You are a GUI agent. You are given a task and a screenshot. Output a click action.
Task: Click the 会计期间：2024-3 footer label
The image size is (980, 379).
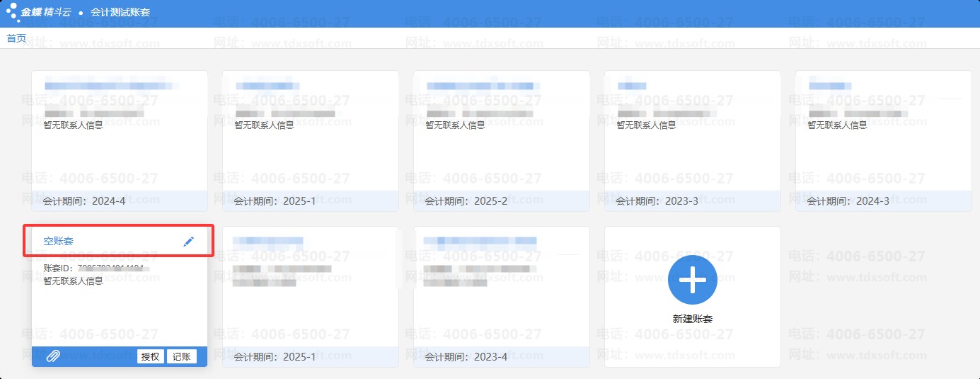point(848,201)
